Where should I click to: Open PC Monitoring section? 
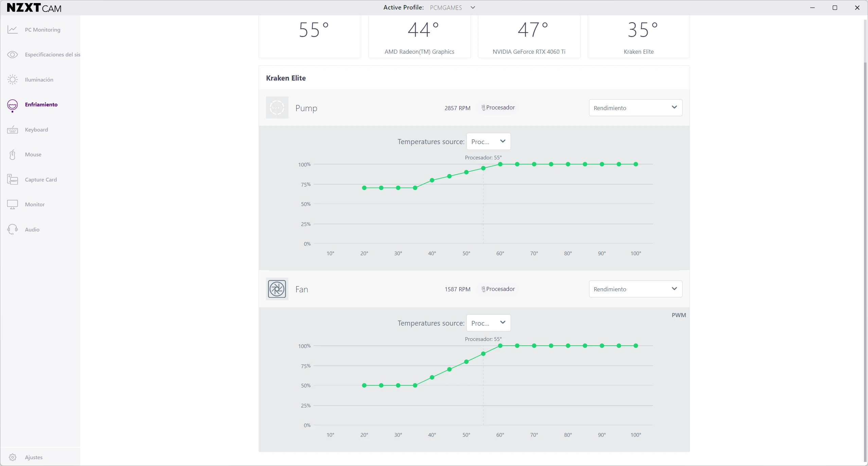[x=42, y=30]
